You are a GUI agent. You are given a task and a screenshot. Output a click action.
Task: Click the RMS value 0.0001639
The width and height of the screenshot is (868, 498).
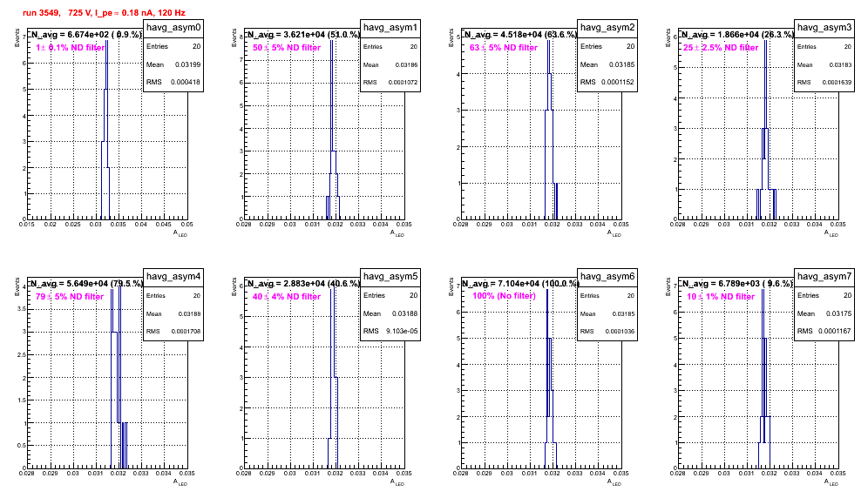(x=837, y=83)
